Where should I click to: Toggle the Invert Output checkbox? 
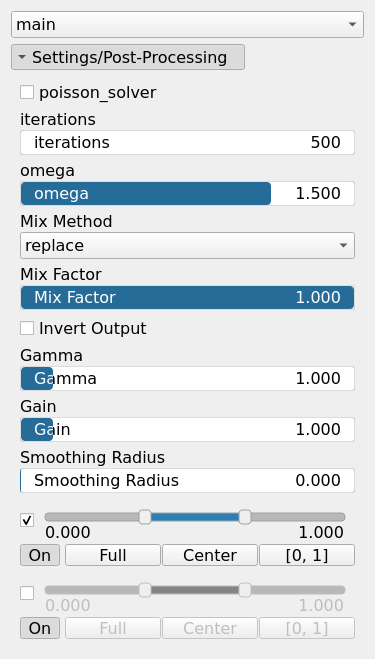coord(27,328)
